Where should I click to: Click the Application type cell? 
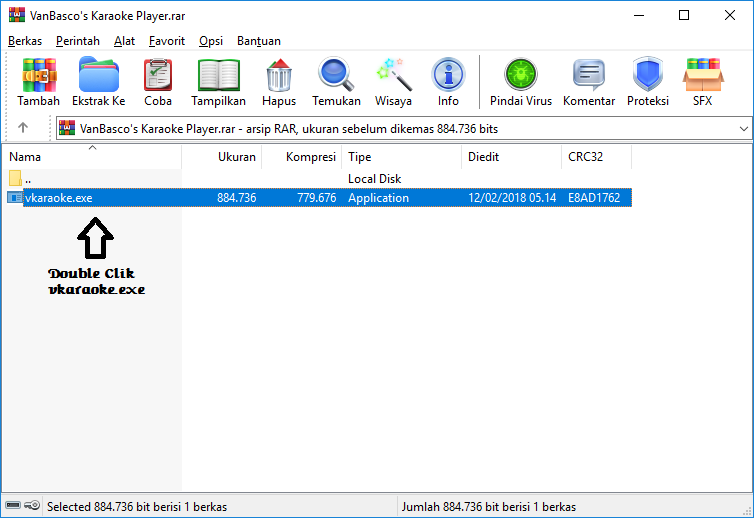pyautogui.click(x=378, y=198)
